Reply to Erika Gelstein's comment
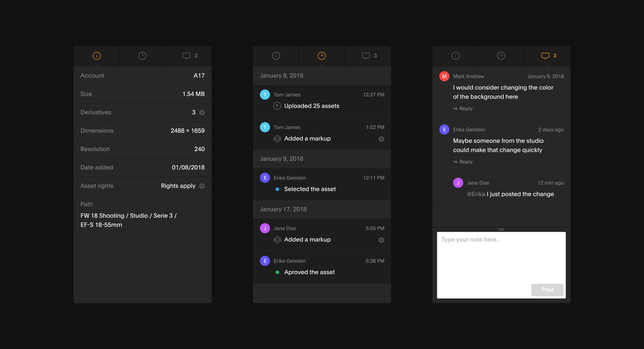644x349 pixels. coord(463,162)
